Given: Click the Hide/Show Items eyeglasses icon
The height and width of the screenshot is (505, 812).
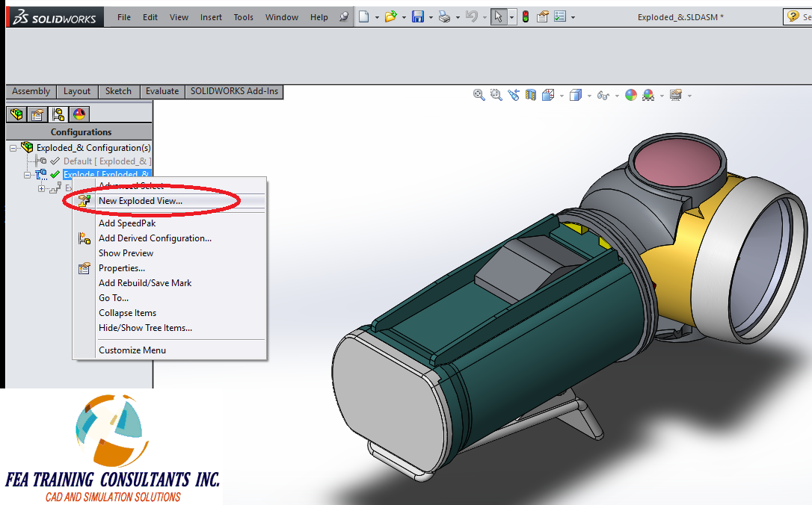Looking at the screenshot, I should coord(603,95).
